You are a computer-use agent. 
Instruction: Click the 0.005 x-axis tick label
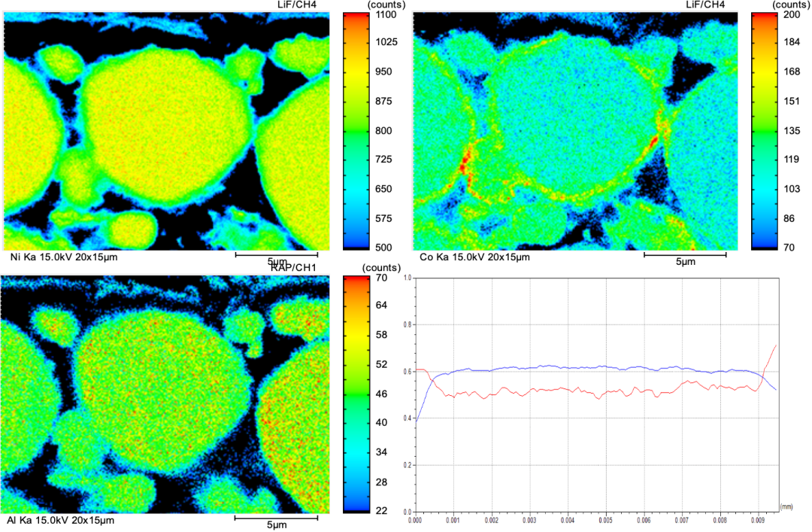tap(606, 519)
